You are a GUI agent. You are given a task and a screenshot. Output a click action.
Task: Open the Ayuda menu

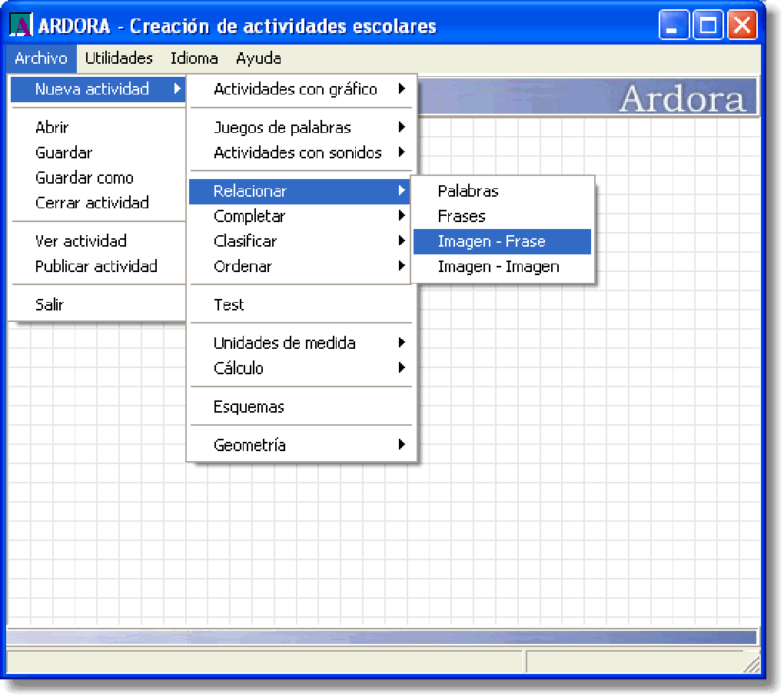258,58
